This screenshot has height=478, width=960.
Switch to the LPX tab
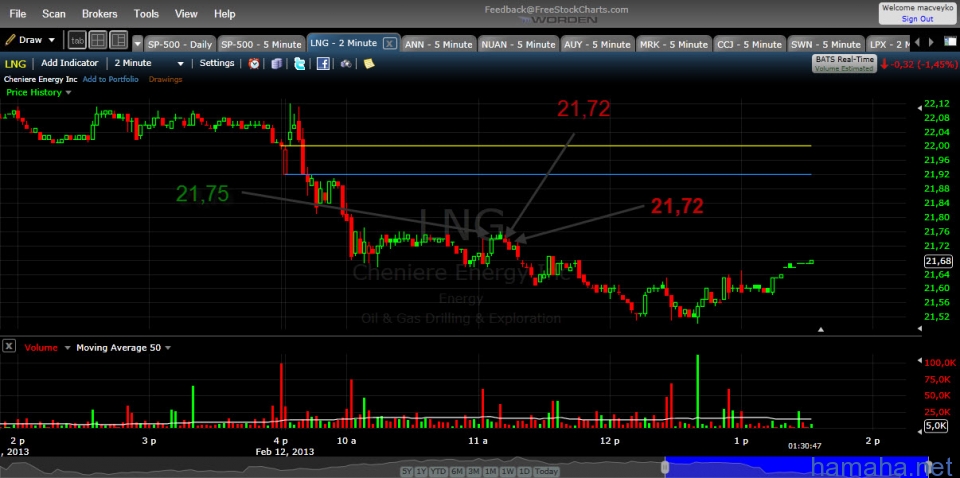888,44
